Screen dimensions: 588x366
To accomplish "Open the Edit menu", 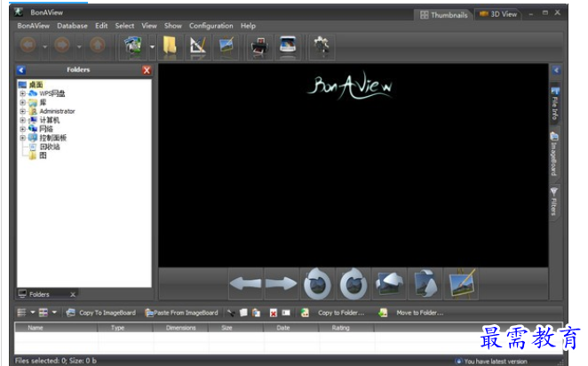I will (x=101, y=26).
